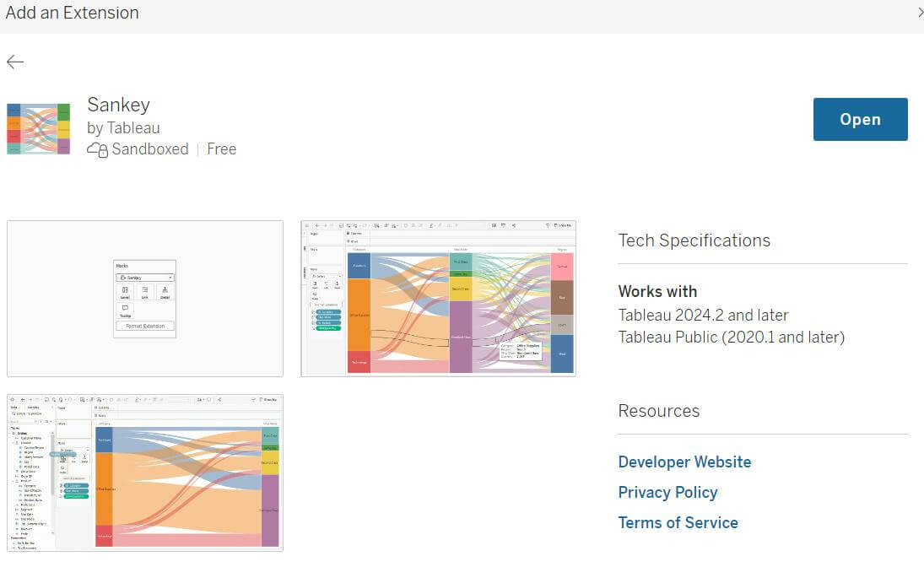The width and height of the screenshot is (924, 567).
Task: Open the Developer Website link
Action: point(684,462)
